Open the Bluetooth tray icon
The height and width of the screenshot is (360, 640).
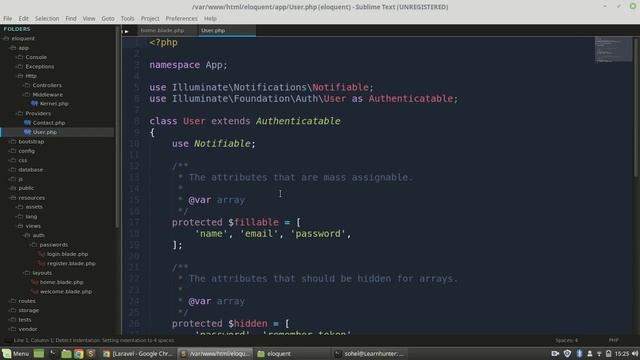pos(579,353)
